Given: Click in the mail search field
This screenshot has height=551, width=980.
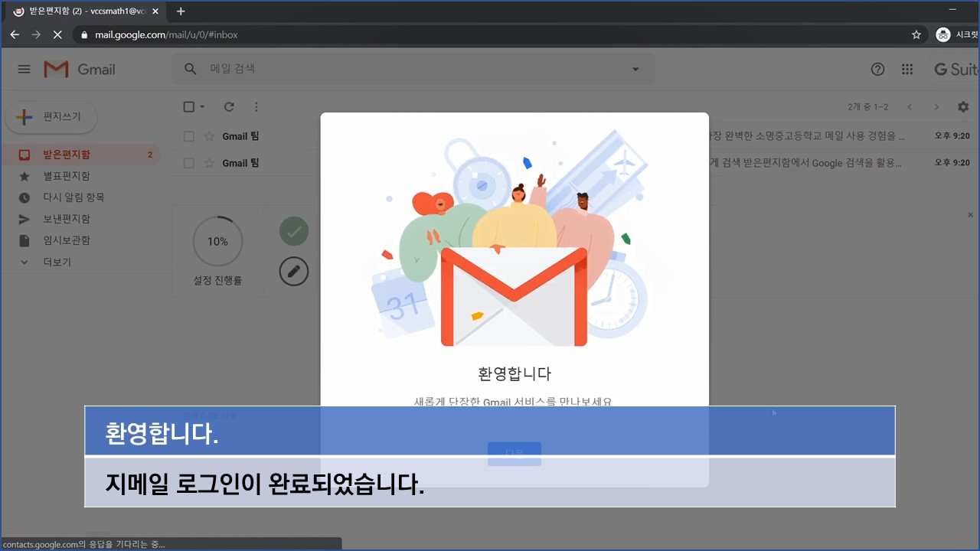Looking at the screenshot, I should point(413,69).
